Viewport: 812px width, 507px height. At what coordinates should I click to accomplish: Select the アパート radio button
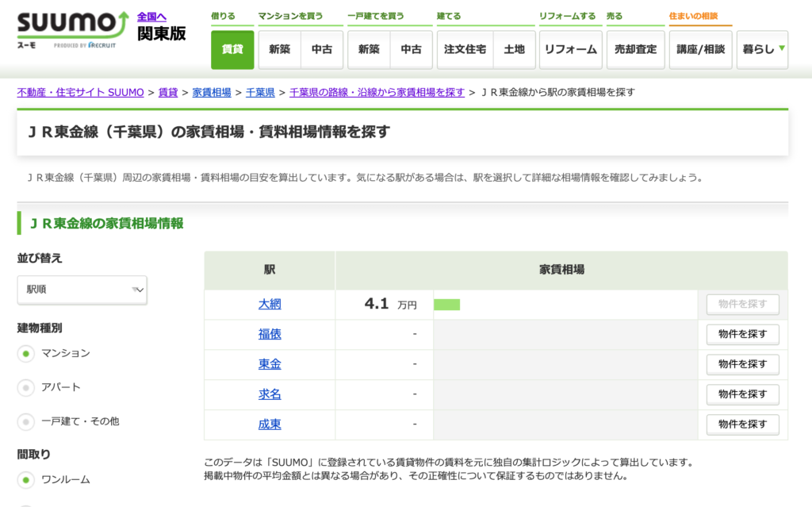coord(26,388)
